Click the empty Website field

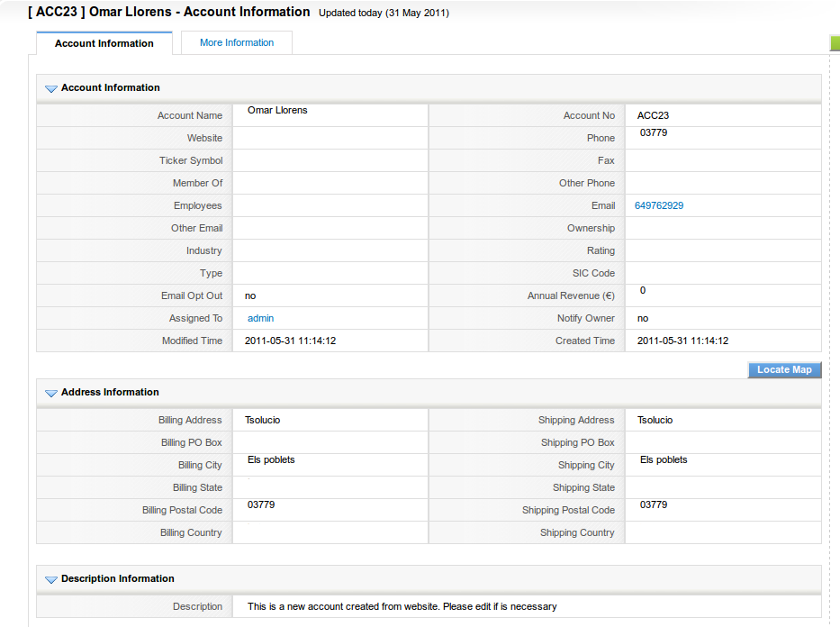(x=330, y=138)
